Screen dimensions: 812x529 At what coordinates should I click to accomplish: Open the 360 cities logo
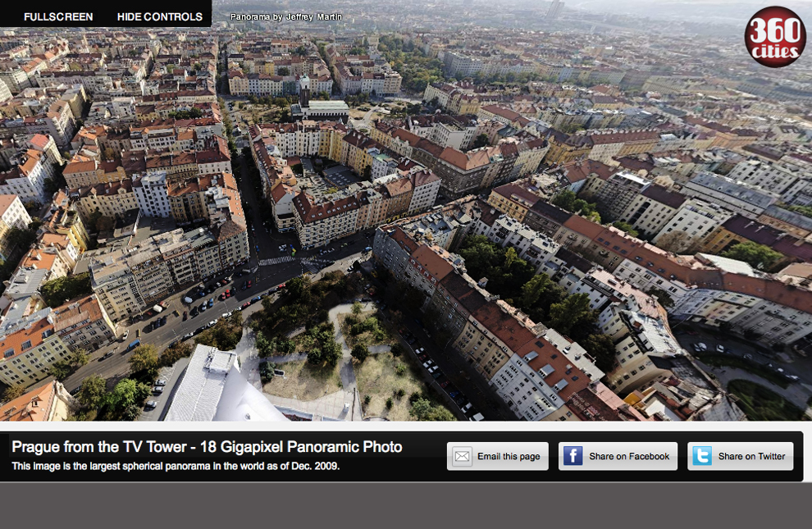(774, 37)
